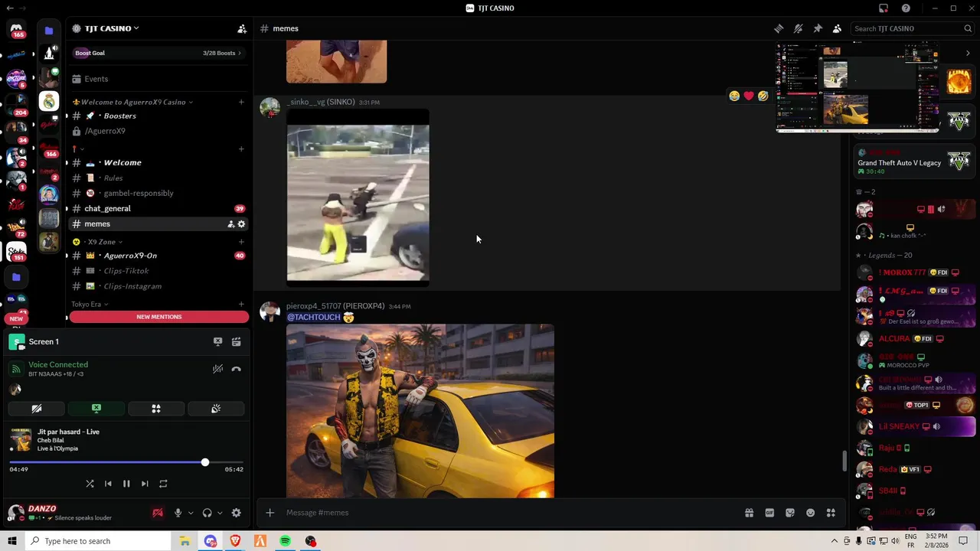Mute the microphone in user panel
Screen dimensions: 980x551
(x=178, y=514)
